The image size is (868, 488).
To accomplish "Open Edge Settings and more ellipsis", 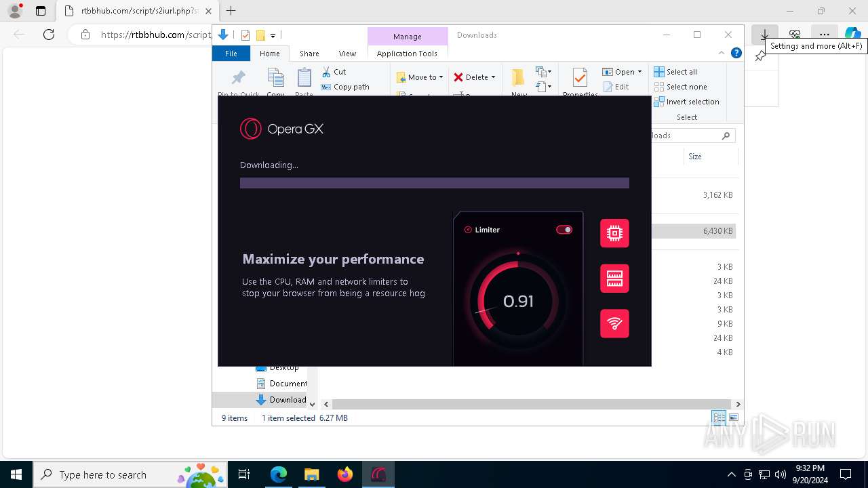I will pyautogui.click(x=824, y=35).
